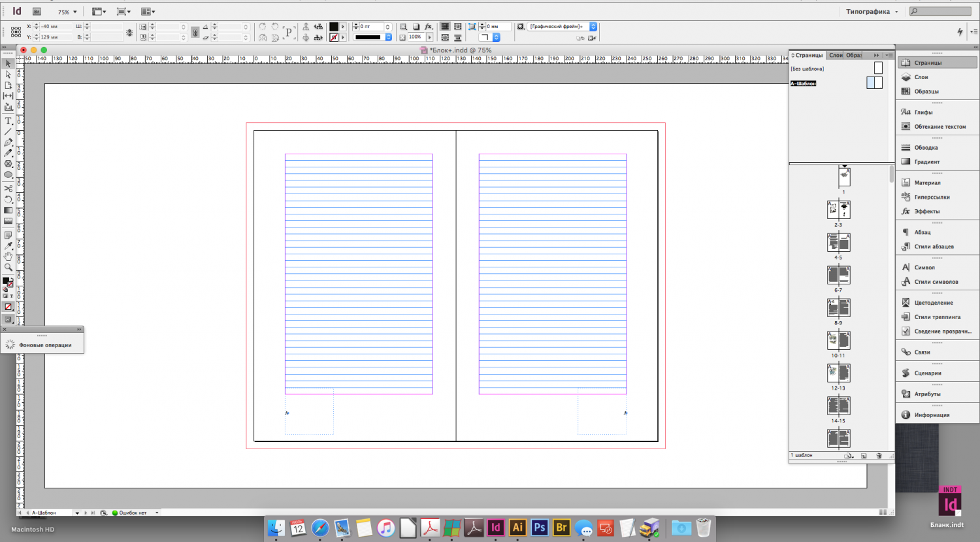This screenshot has height=542, width=980.
Task: Click the black fill color swatch in control bar
Action: [x=334, y=27]
